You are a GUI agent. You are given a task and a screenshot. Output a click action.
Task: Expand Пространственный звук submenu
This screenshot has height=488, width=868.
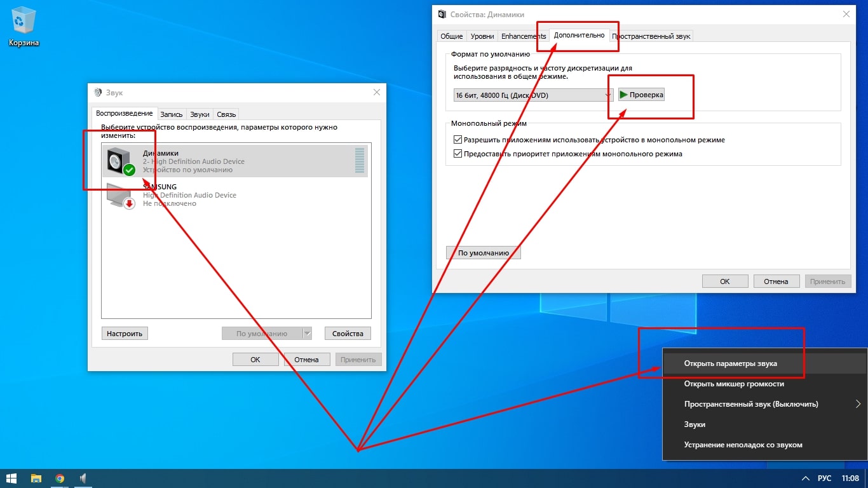tap(858, 404)
